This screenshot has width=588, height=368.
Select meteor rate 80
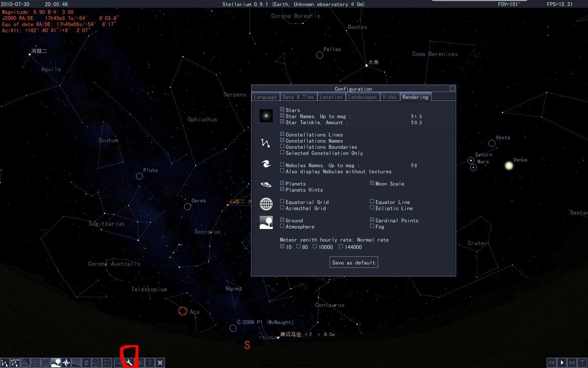pyautogui.click(x=298, y=247)
